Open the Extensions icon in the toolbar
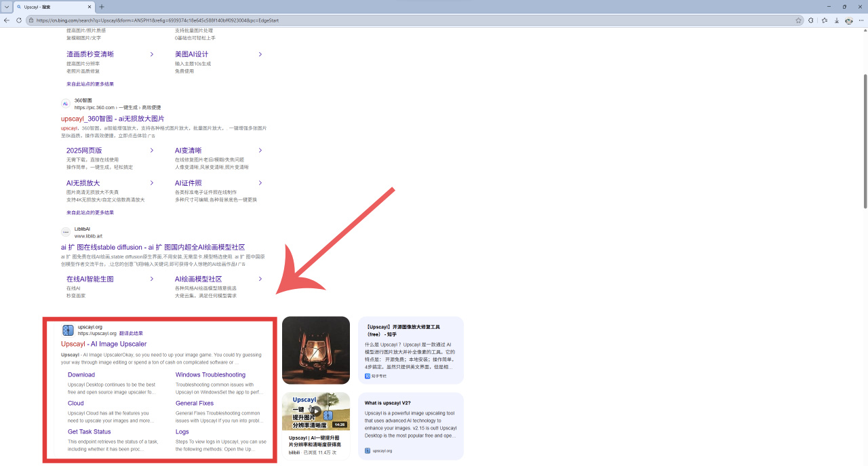Image resolution: width=868 pixels, height=466 pixels. click(812, 20)
